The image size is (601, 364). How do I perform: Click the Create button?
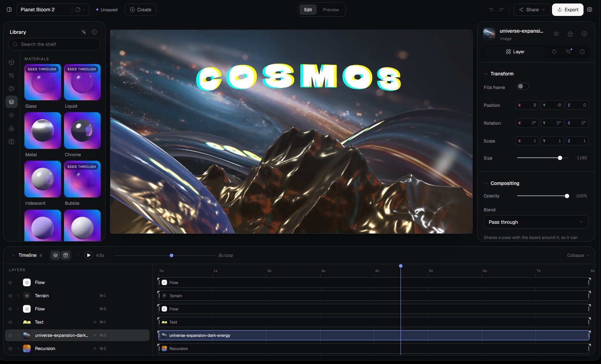click(140, 10)
